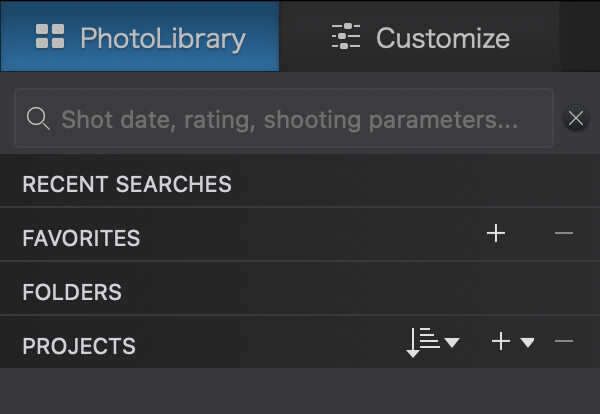Viewport: 600px width, 414px height.
Task: Collapse the Favorites section header
Action: tap(81, 238)
